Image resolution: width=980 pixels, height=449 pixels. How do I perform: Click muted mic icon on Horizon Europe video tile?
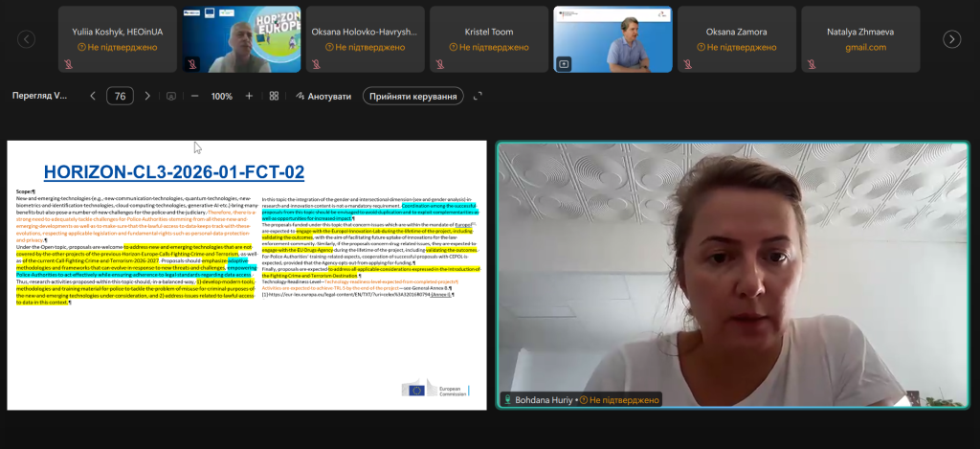192,64
